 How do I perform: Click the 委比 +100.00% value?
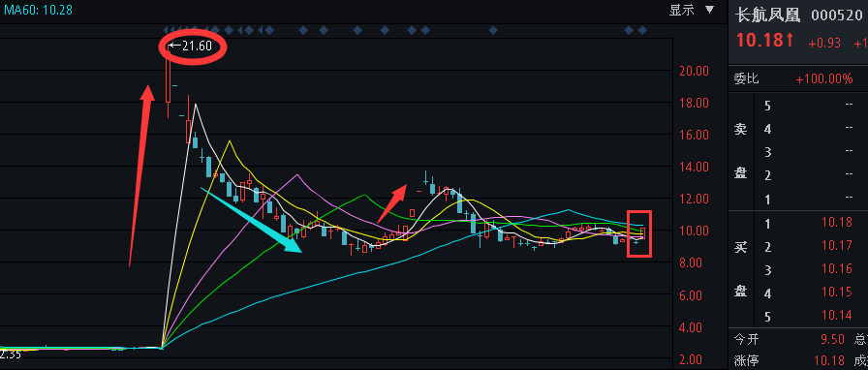tap(824, 79)
